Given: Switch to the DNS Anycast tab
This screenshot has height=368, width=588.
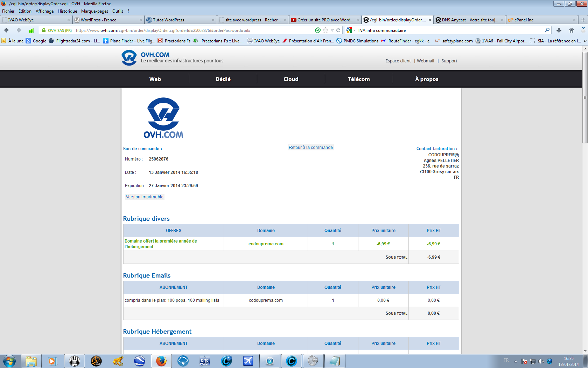Looking at the screenshot, I should (469, 20).
